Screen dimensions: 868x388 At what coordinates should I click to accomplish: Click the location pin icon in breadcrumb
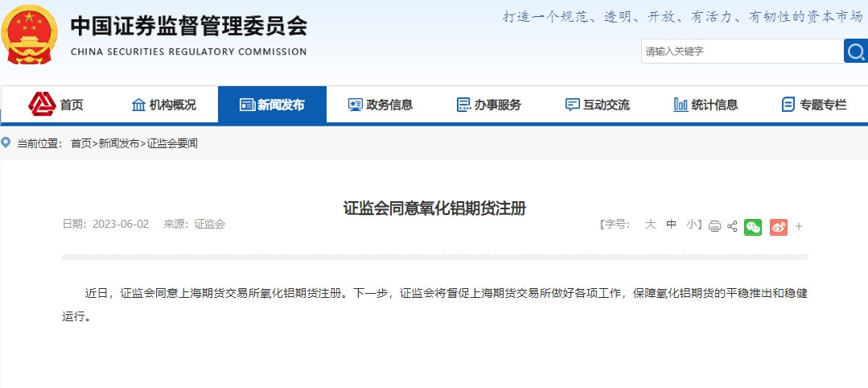pos(6,143)
